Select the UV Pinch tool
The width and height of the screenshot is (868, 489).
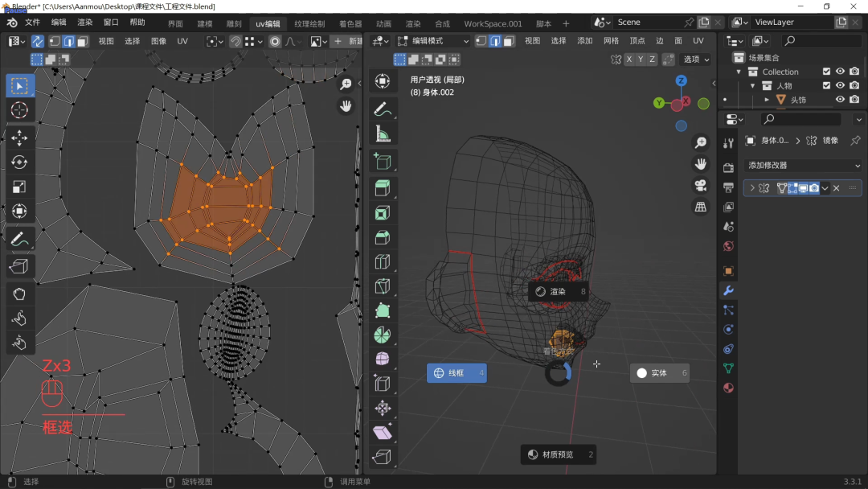pyautogui.click(x=19, y=343)
